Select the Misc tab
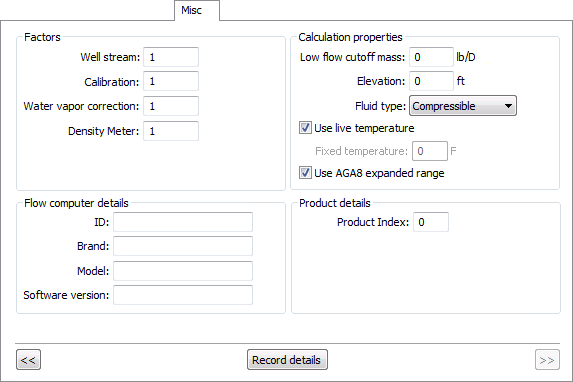Viewport: 573px width, 382px height. (197, 11)
